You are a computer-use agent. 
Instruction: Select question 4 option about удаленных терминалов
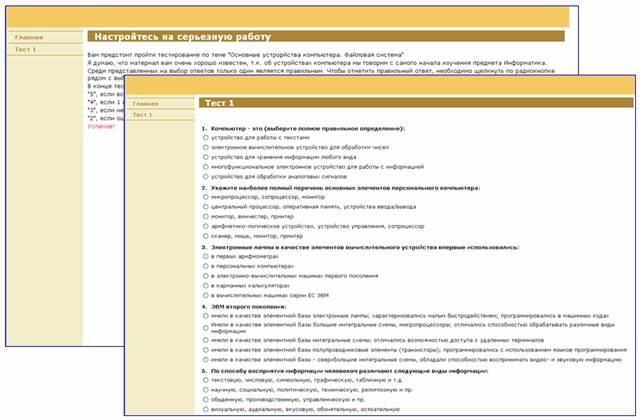point(206,340)
